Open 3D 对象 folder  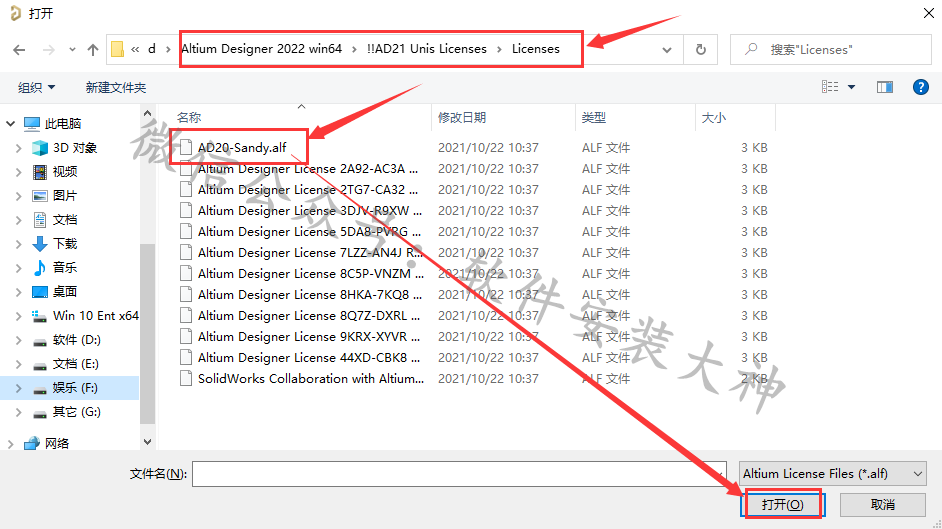point(74,148)
